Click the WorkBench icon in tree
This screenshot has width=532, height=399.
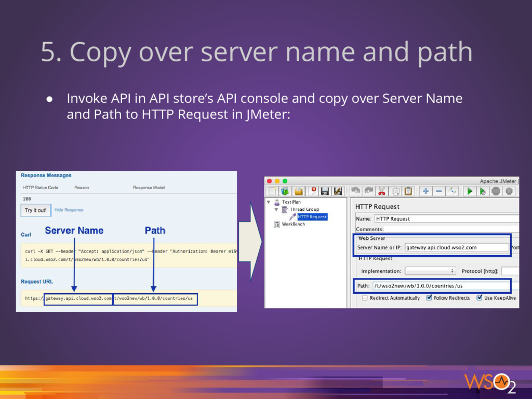(277, 224)
